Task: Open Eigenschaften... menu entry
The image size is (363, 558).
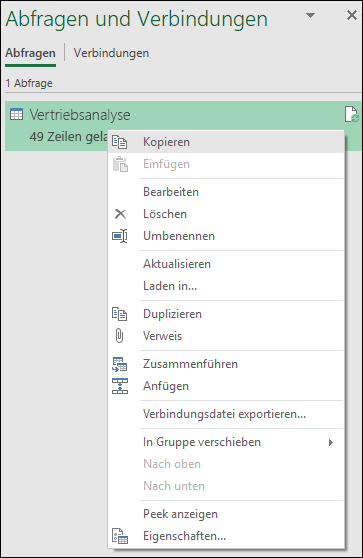Action: [x=226, y=536]
